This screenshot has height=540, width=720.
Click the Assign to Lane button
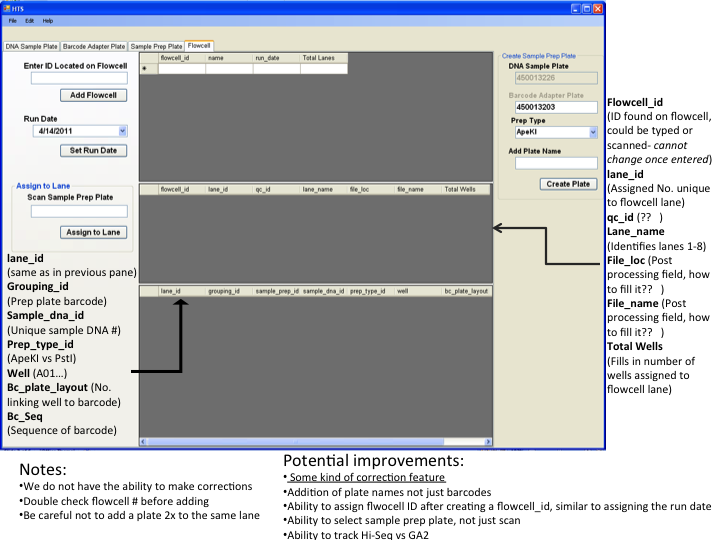(93, 232)
